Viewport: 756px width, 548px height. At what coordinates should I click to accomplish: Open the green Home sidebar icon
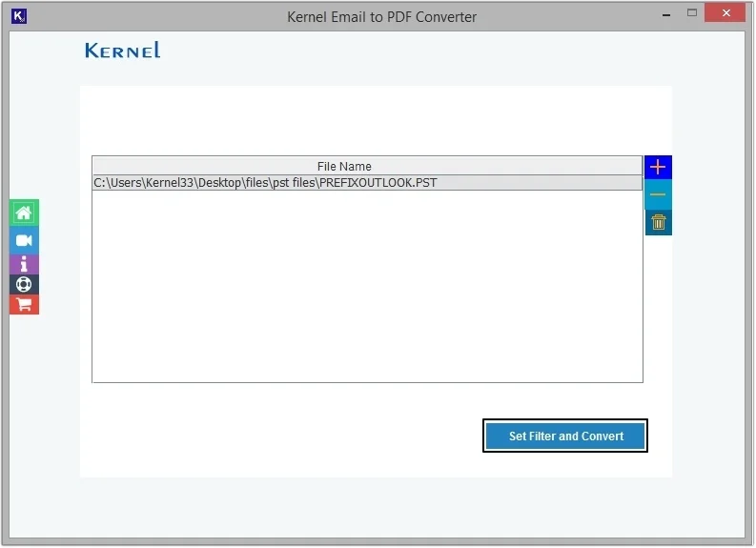24,213
